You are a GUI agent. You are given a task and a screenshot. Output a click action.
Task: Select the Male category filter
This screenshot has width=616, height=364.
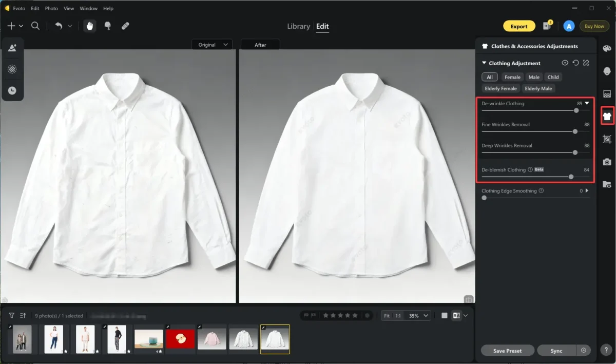tap(534, 77)
